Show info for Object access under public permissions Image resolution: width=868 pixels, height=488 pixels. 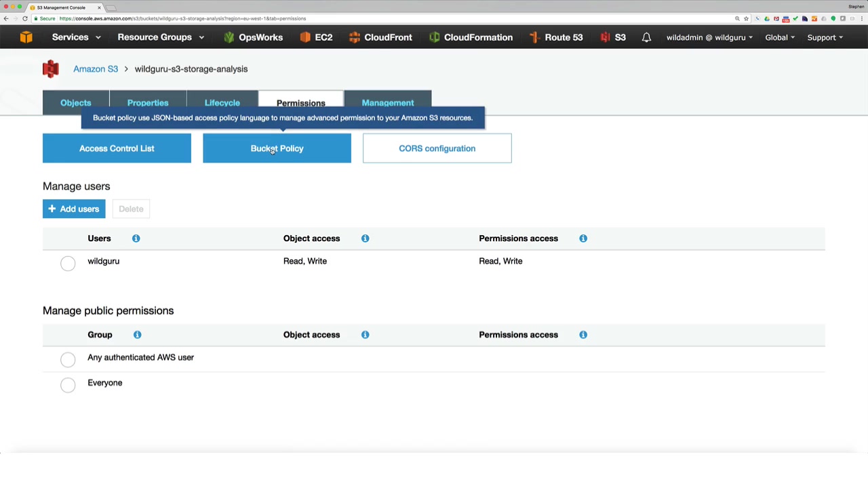pos(366,335)
